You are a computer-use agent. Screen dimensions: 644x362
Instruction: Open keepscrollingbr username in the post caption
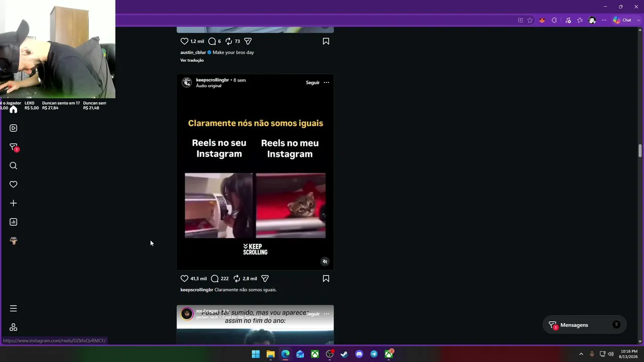197,290
